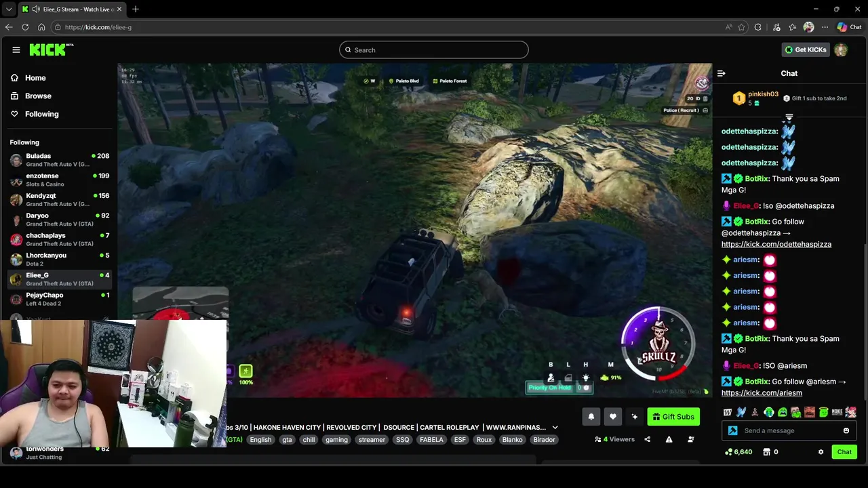The height and width of the screenshot is (488, 868).
Task: Click the chill tag
Action: (309, 440)
